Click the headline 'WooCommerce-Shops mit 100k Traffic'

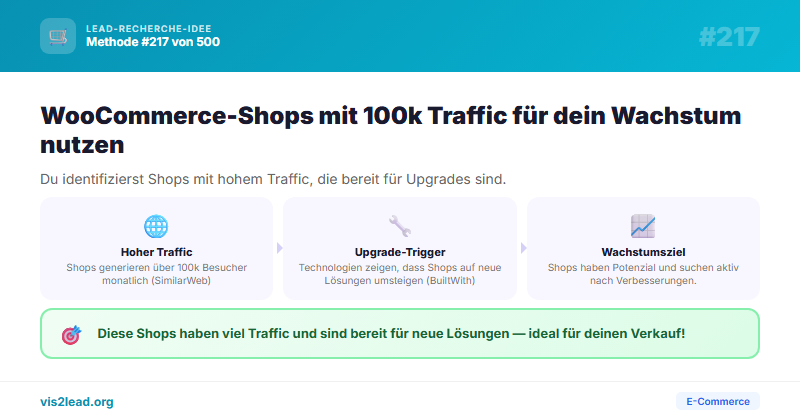[390, 130]
